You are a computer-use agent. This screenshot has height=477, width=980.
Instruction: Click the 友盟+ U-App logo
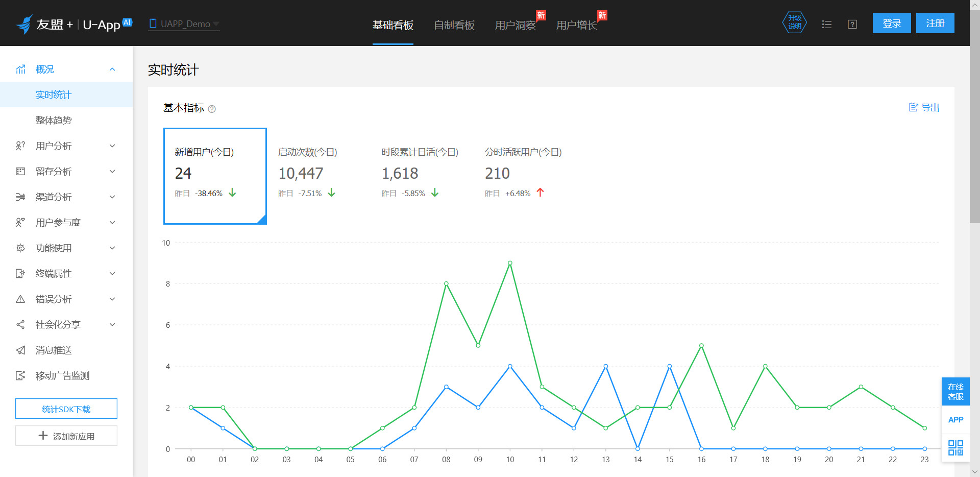click(x=74, y=24)
